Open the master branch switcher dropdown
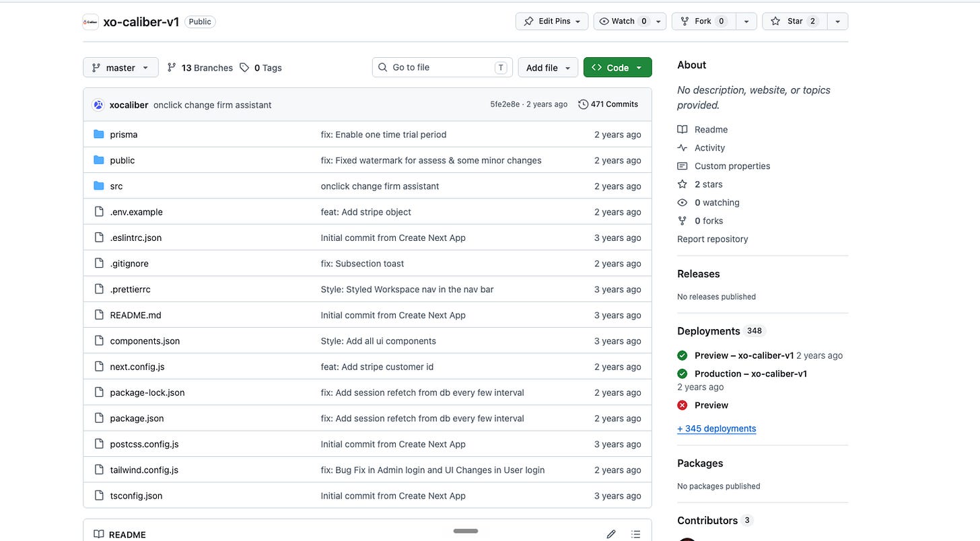 pos(121,67)
